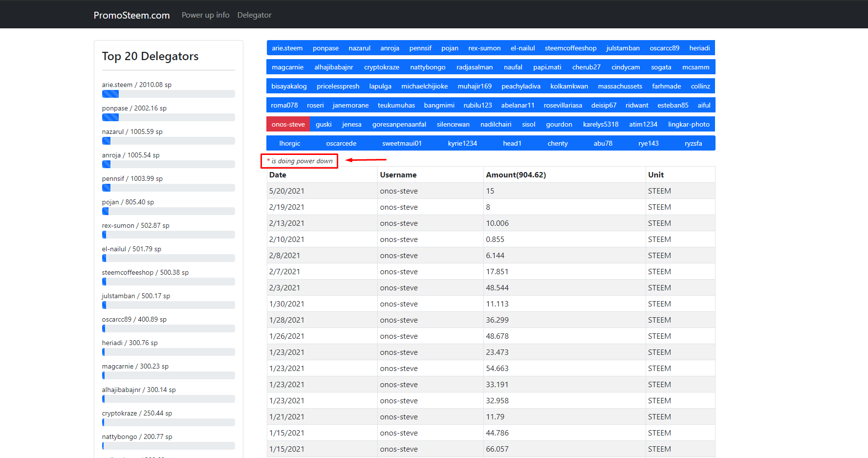
Task: Open the Power up info page
Action: [205, 15]
